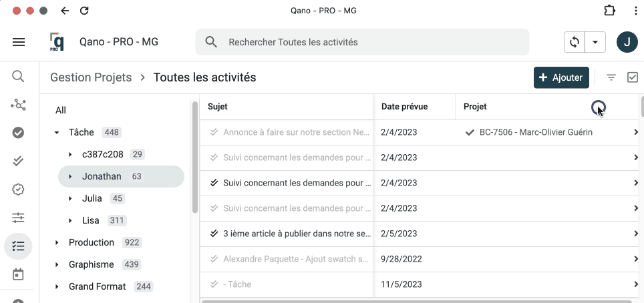This screenshot has height=303, width=644.
Task: Open the sliders settings sidebar icon
Action: (x=18, y=218)
